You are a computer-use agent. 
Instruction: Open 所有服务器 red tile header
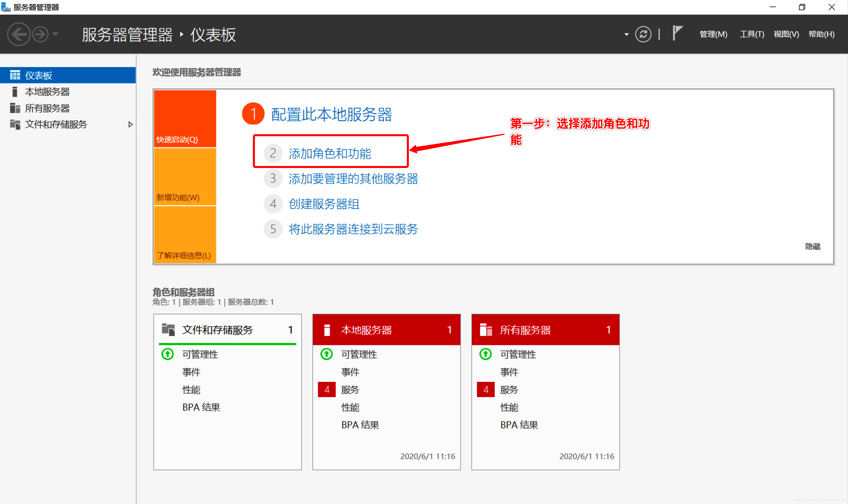tap(546, 329)
